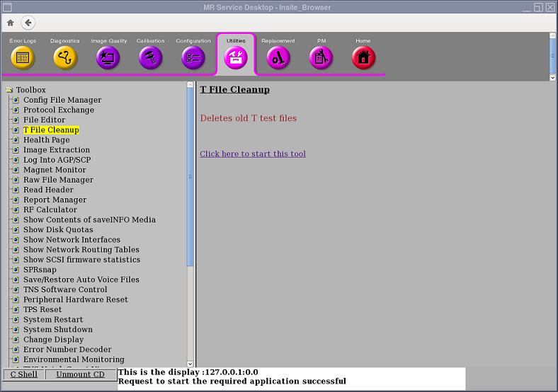Image resolution: width=558 pixels, height=392 pixels.
Task: Select the Calibration icon
Action: (x=150, y=57)
